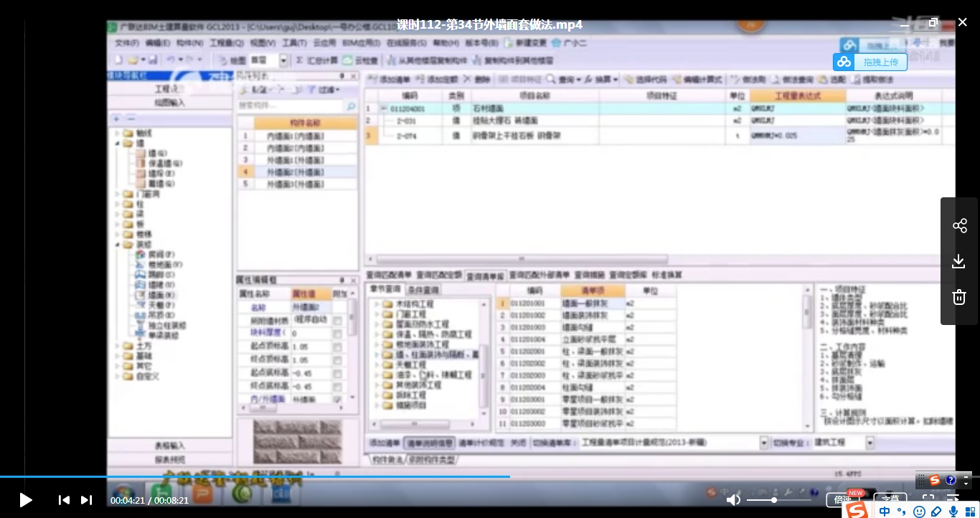Click the 拖拽上传 upload button
Screen dimensions: 980x518
[870, 62]
